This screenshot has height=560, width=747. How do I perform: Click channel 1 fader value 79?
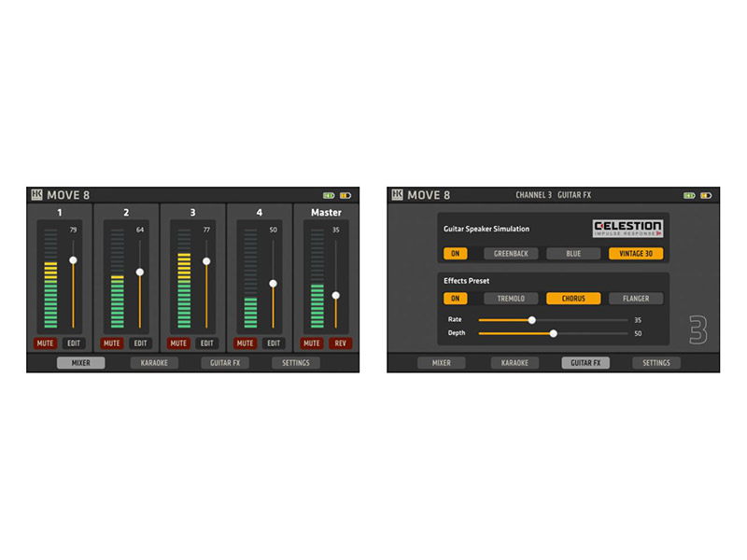[73, 230]
